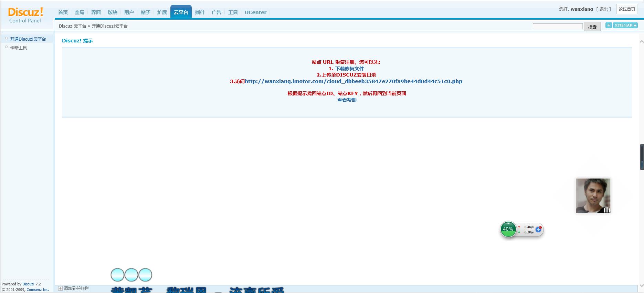The image size is (644, 293).
Task: Open the cloud_dbbeeb php URL link
Action: 353,81
